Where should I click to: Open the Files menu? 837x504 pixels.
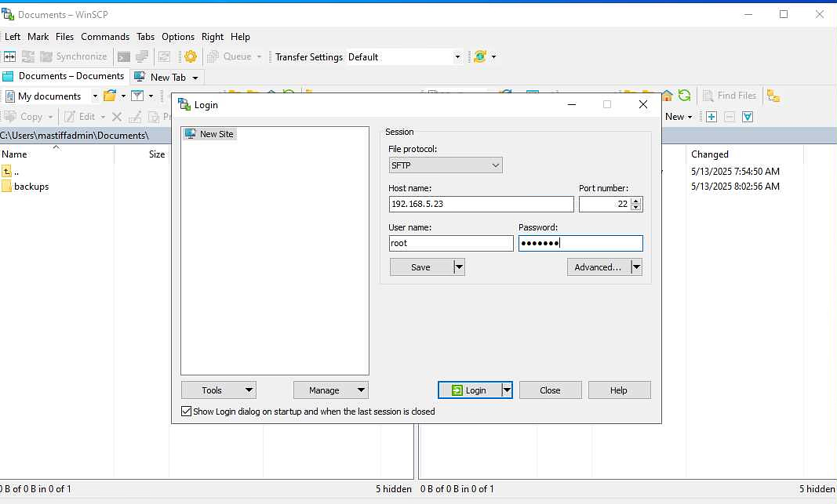64,37
